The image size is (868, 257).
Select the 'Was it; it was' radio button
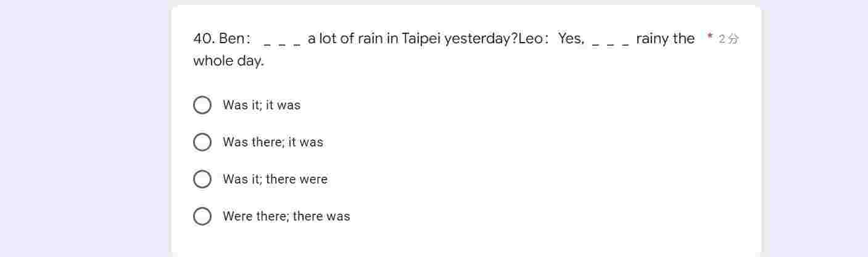click(202, 105)
